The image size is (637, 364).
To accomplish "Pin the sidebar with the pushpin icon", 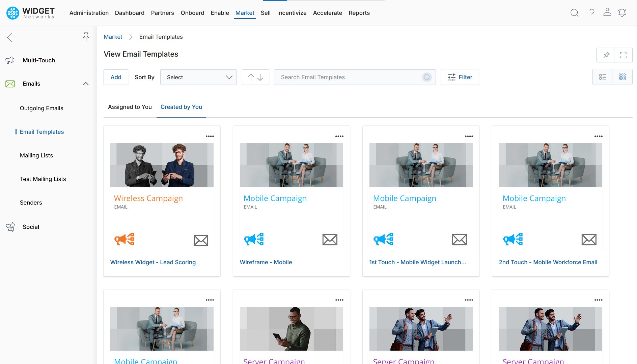I will click(86, 37).
